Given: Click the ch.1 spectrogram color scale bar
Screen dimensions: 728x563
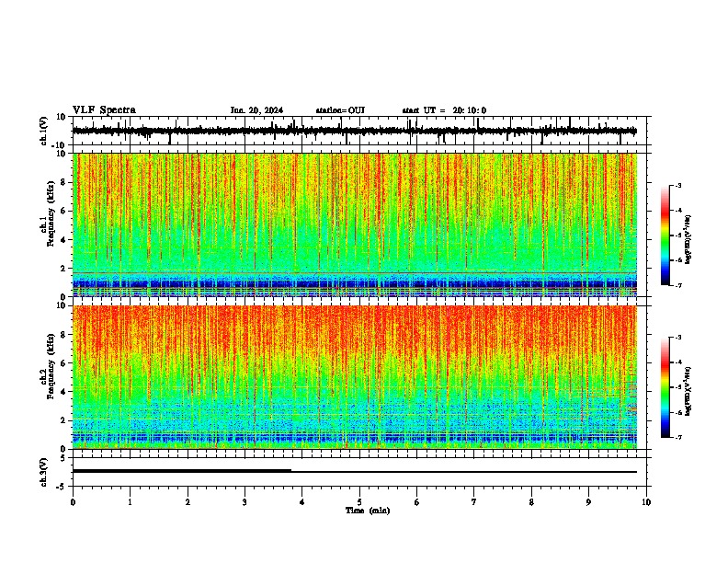Looking at the screenshot, I should tap(665, 236).
